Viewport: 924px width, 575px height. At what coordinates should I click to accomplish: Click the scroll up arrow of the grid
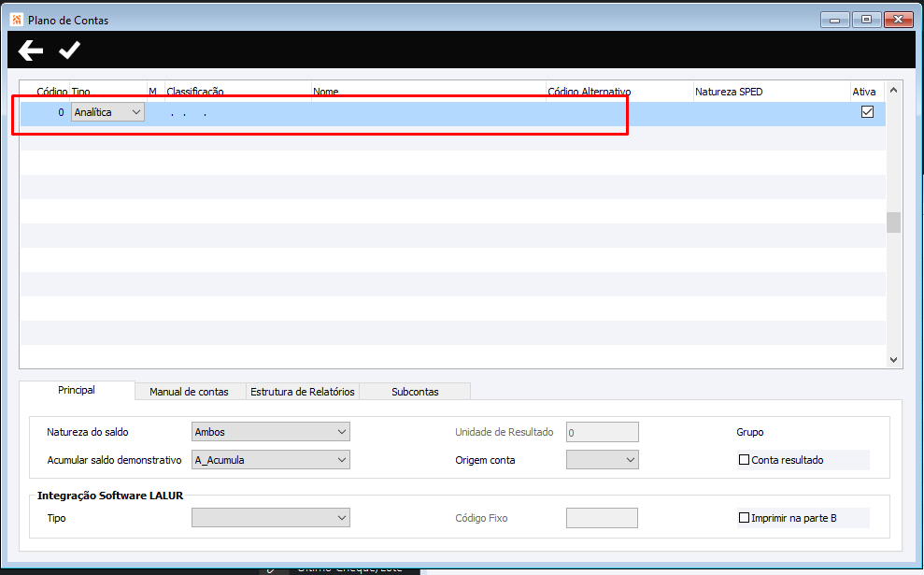click(x=893, y=91)
